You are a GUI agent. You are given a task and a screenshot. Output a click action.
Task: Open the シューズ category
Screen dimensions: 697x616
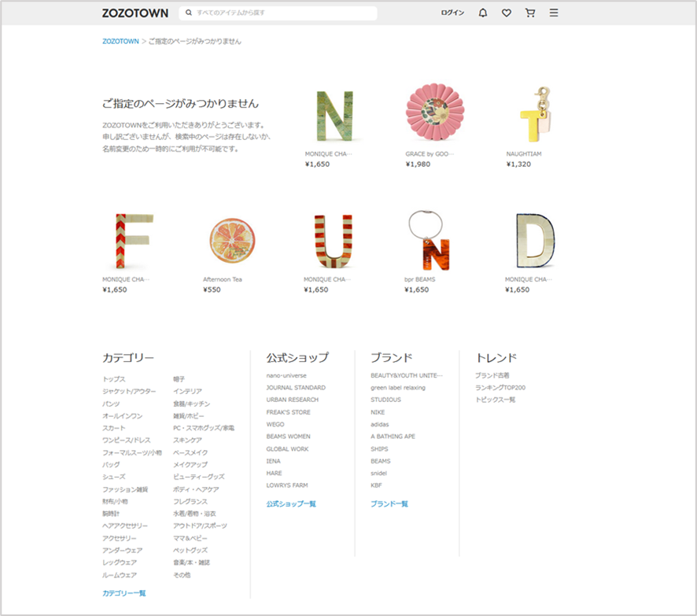(x=114, y=477)
